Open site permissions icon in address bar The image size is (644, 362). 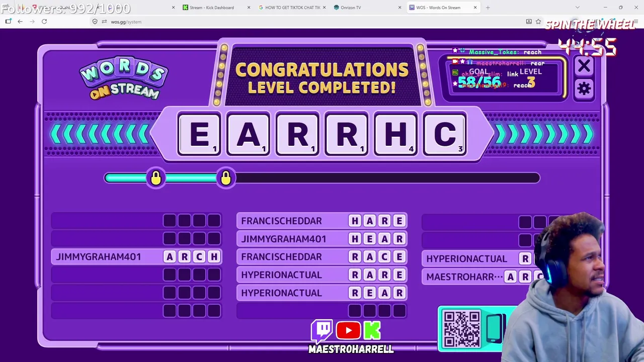pos(104,22)
